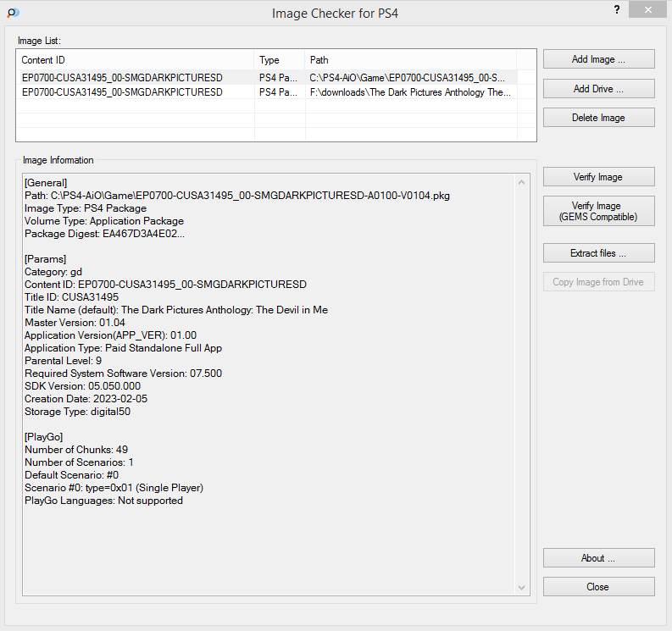The width and height of the screenshot is (672, 631).
Task: Click the Type column header
Action: click(x=280, y=60)
